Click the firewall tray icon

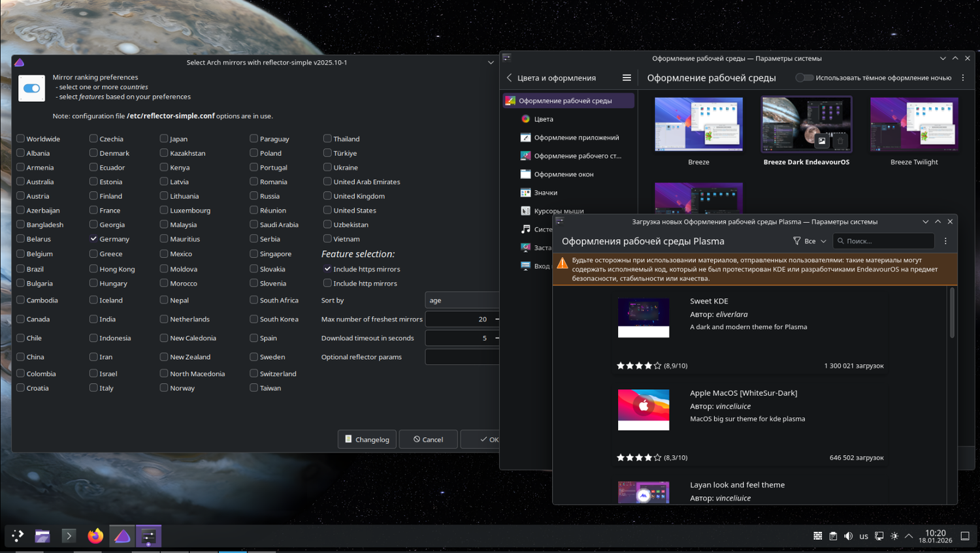click(x=817, y=536)
